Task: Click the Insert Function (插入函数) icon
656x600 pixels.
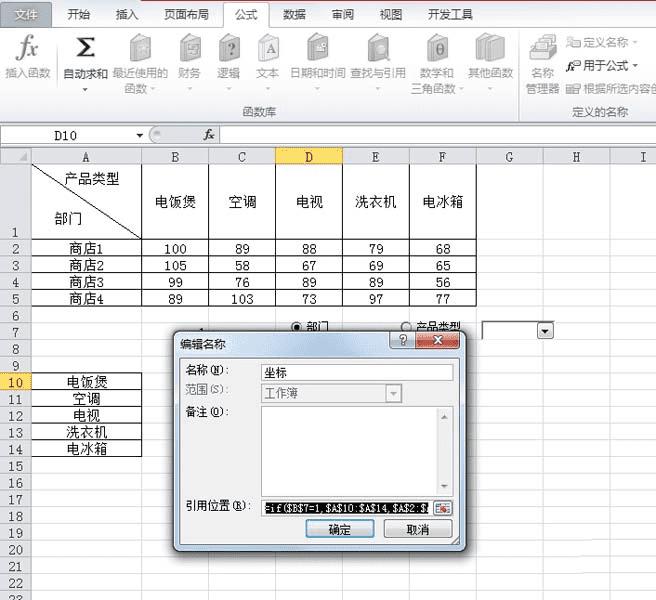Action: [28, 47]
